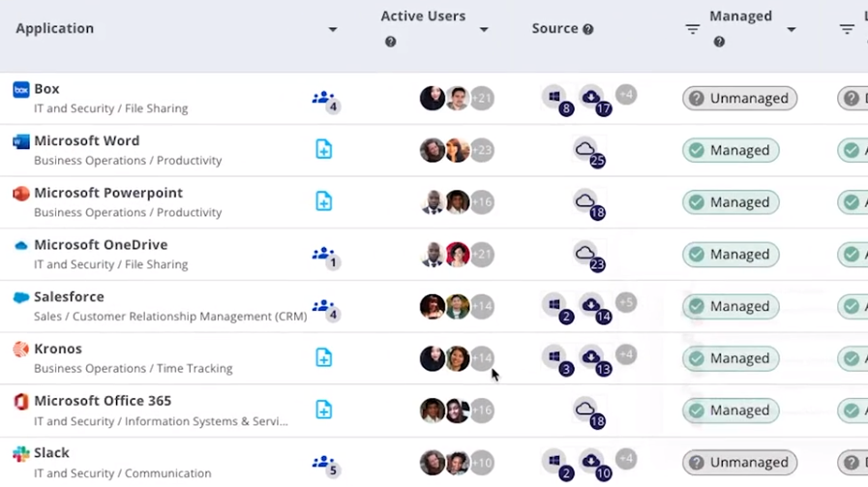Click 'IT and Security / Communication' text
This screenshot has height=487, width=868.
[x=123, y=473]
